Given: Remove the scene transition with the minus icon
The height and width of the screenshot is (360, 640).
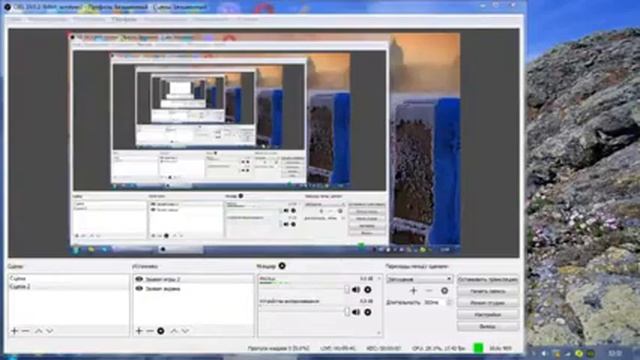Looking at the screenshot, I should tap(429, 291).
